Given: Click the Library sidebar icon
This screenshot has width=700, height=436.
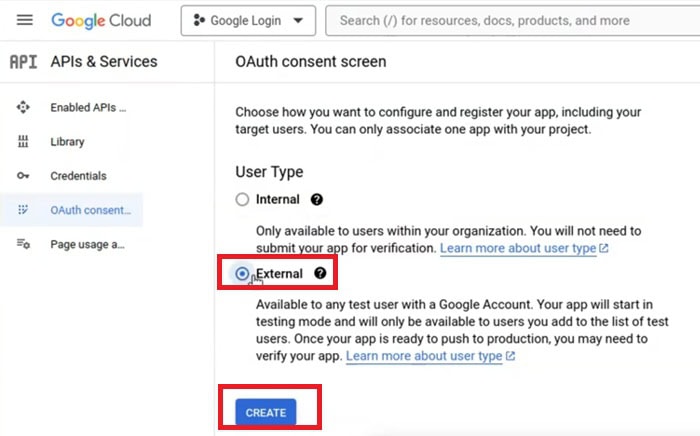Looking at the screenshot, I should click(x=23, y=141).
